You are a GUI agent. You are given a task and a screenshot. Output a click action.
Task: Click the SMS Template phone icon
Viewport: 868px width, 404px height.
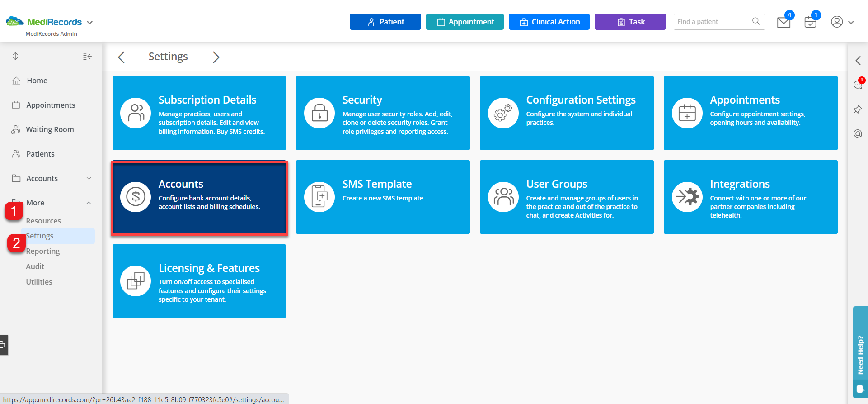[319, 197]
